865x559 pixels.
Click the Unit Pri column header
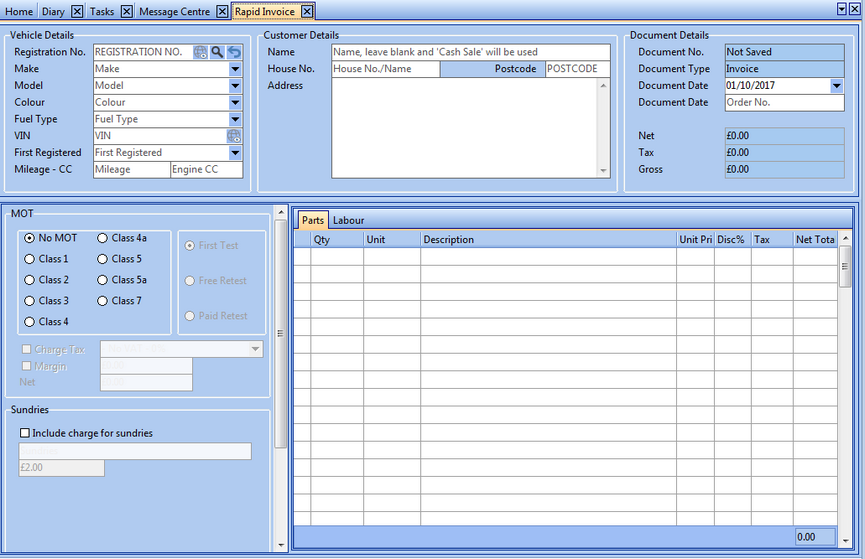(696, 239)
